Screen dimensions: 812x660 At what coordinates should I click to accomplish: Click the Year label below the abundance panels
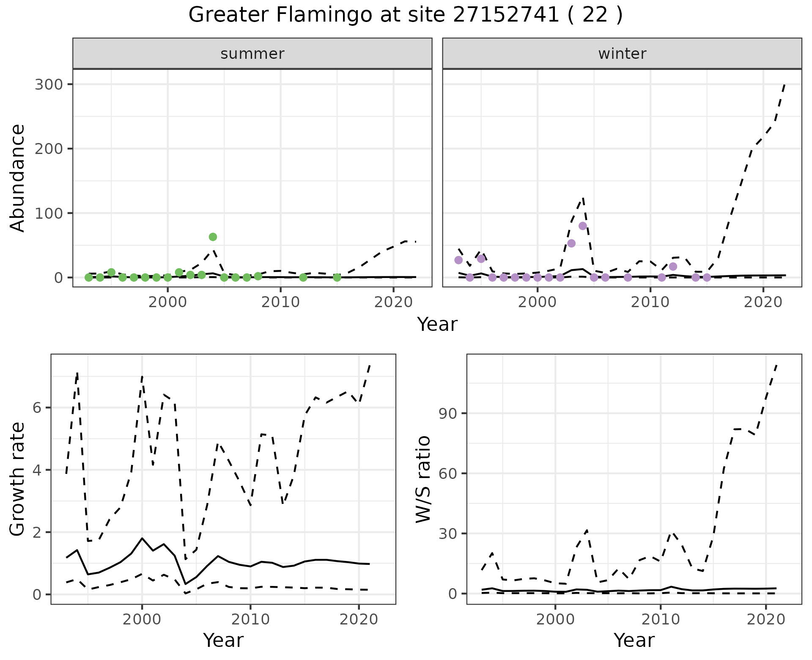click(437, 324)
